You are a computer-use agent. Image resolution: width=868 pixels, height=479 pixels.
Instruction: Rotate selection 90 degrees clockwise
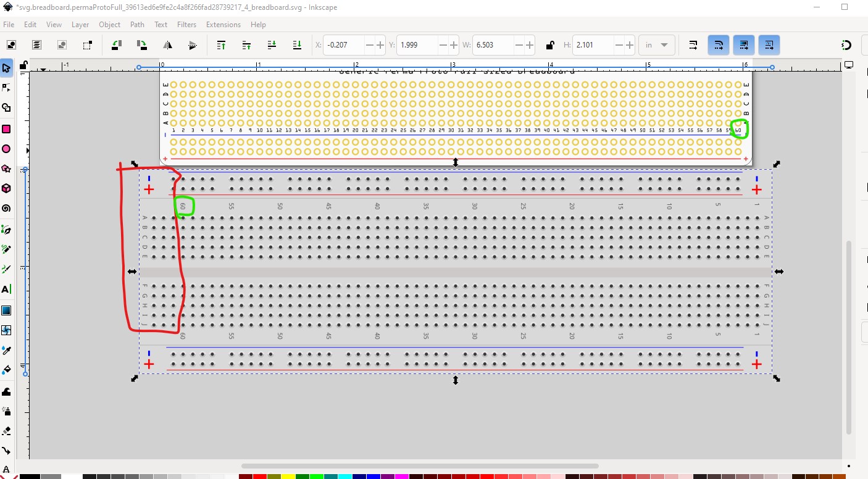(141, 45)
